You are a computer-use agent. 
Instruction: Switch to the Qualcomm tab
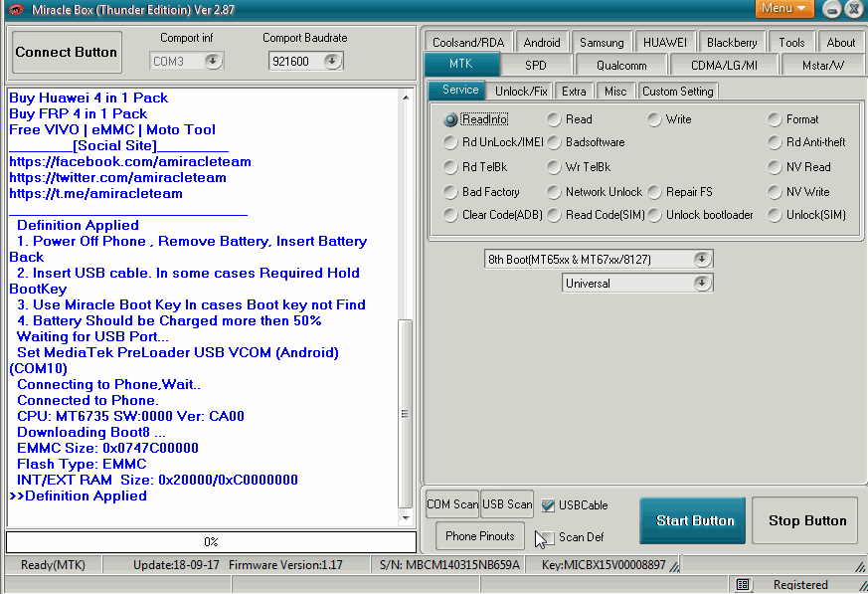[621, 66]
